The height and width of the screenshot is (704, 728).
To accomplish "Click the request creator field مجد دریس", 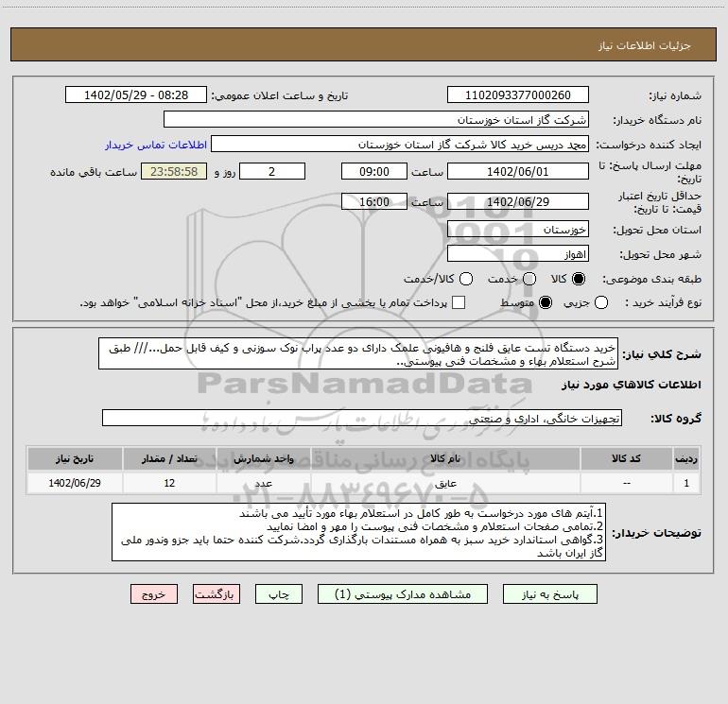I will 400,145.
